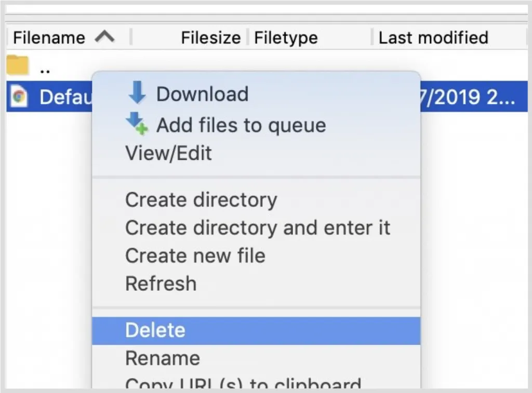This screenshot has width=532, height=393.
Task: Sort by the Filename column header
Action: tap(49, 37)
